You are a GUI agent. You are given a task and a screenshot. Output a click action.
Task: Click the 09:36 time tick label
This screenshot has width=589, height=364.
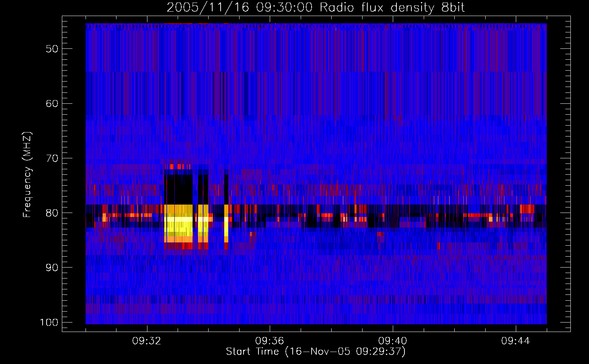(270, 341)
